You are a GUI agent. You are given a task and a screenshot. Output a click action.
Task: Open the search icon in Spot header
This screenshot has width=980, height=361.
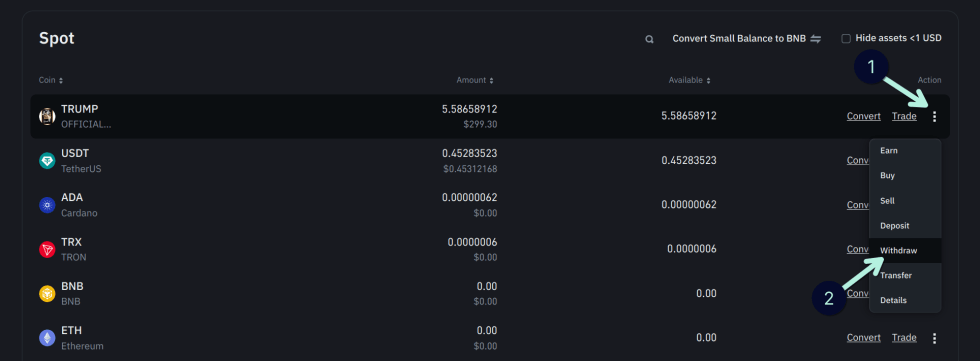pyautogui.click(x=649, y=39)
